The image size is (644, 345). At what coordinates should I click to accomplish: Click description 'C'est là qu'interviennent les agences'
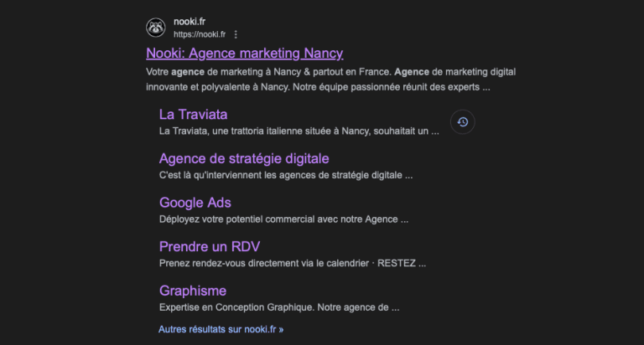coord(286,175)
